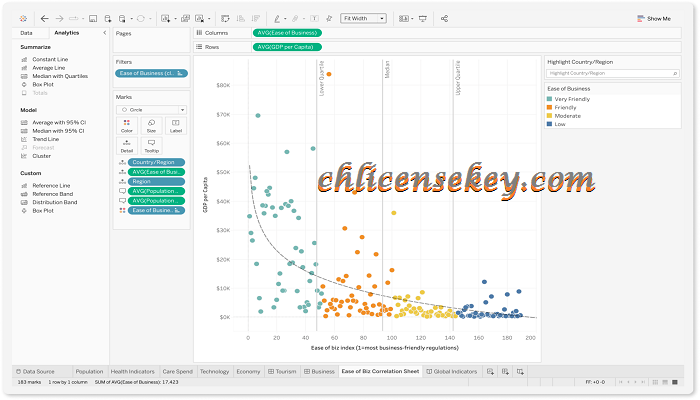Click the Very Friendly teal legend swatch
The width and height of the screenshot is (700, 400).
point(550,99)
